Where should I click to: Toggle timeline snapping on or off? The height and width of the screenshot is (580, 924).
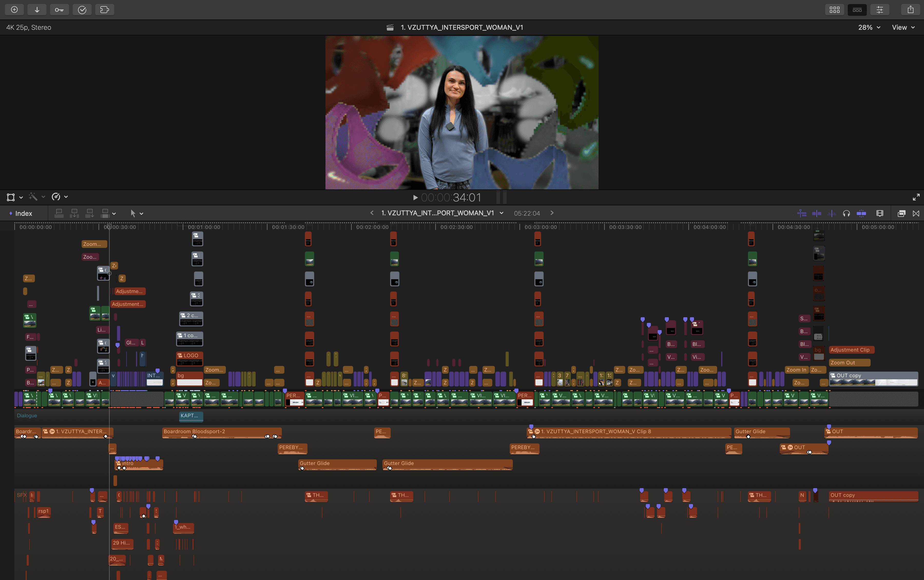coord(861,213)
